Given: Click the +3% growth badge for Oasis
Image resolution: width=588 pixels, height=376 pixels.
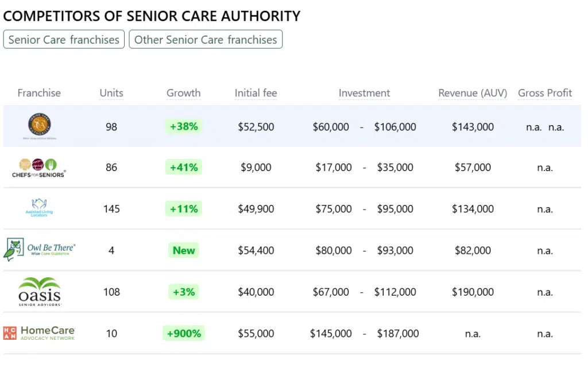Looking at the screenshot, I should [184, 292].
